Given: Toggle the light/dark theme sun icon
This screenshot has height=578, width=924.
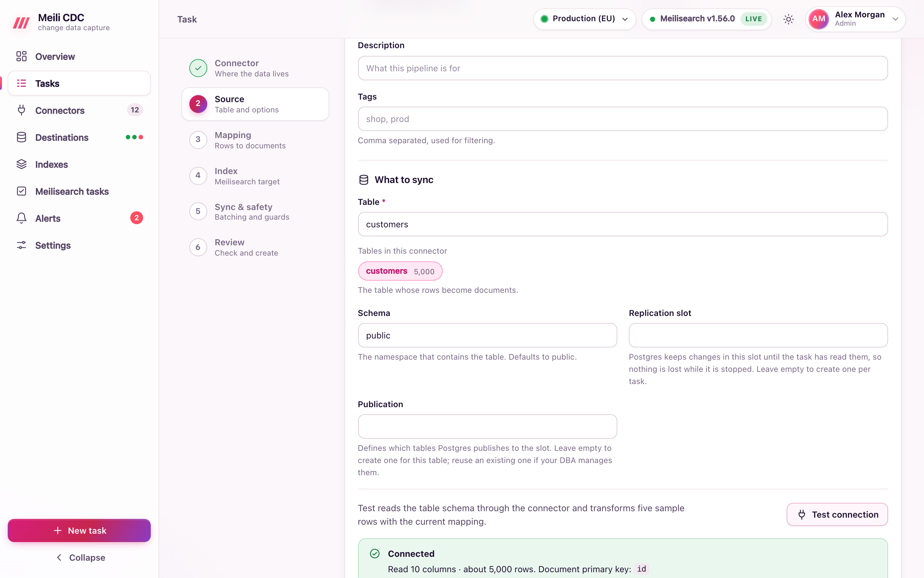Looking at the screenshot, I should point(789,19).
